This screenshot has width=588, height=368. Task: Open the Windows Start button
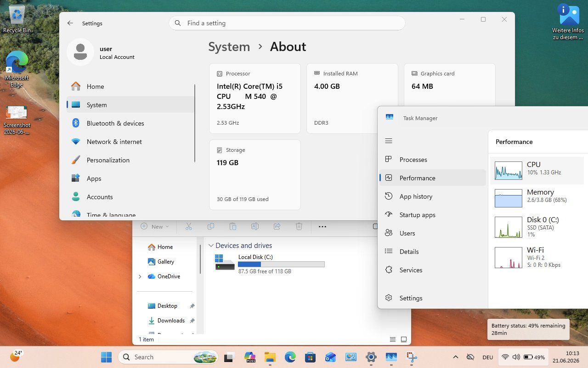click(106, 357)
